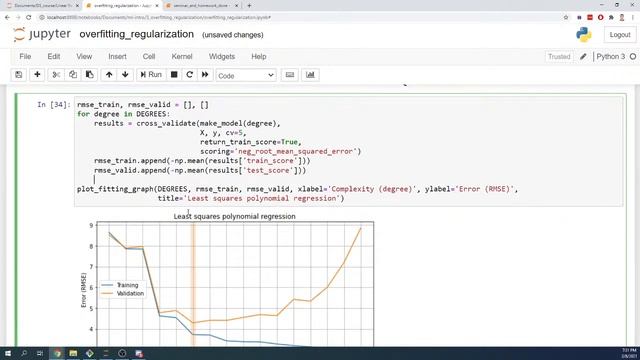640x360 pixels.
Task: Open the cell type Code dropdown
Action: (x=246, y=76)
